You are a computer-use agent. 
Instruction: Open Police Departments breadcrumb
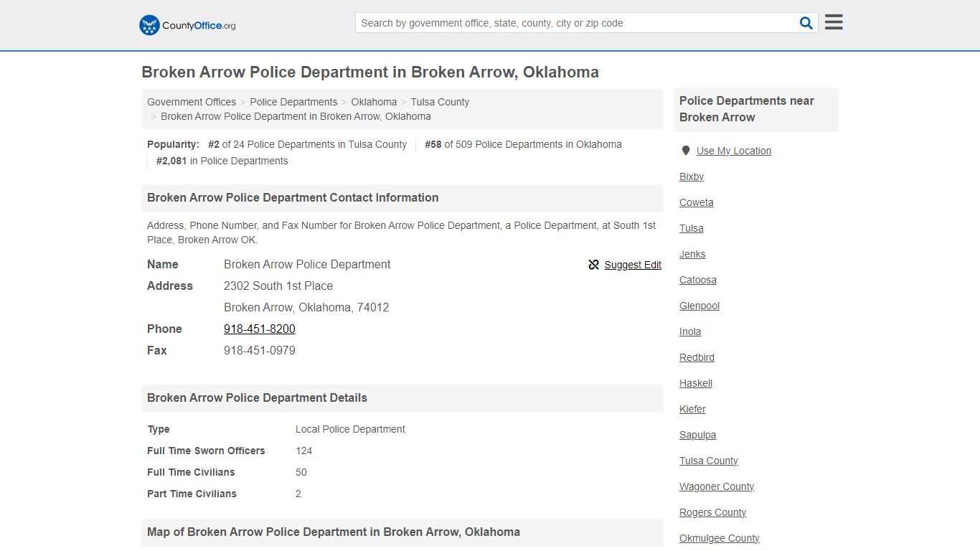(293, 102)
